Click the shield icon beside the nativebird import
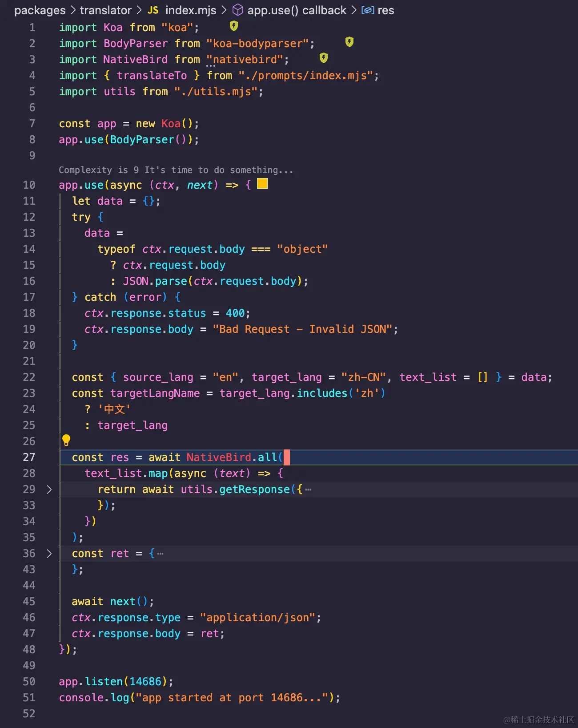578x728 pixels. 324,58
